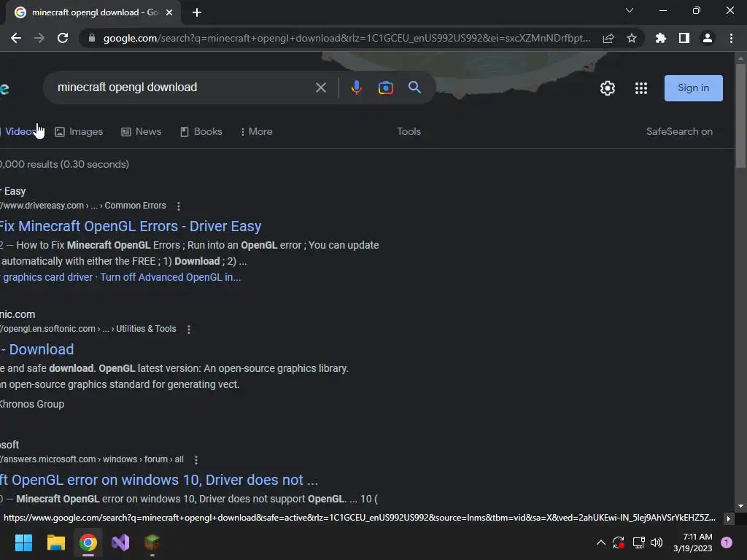Switch to the Images results tab
The height and width of the screenshot is (560, 747).
click(x=79, y=131)
